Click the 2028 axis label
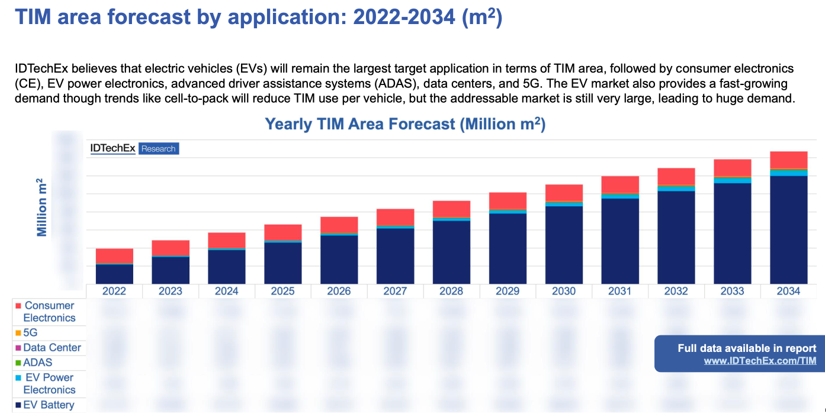The image size is (826, 416). (451, 291)
